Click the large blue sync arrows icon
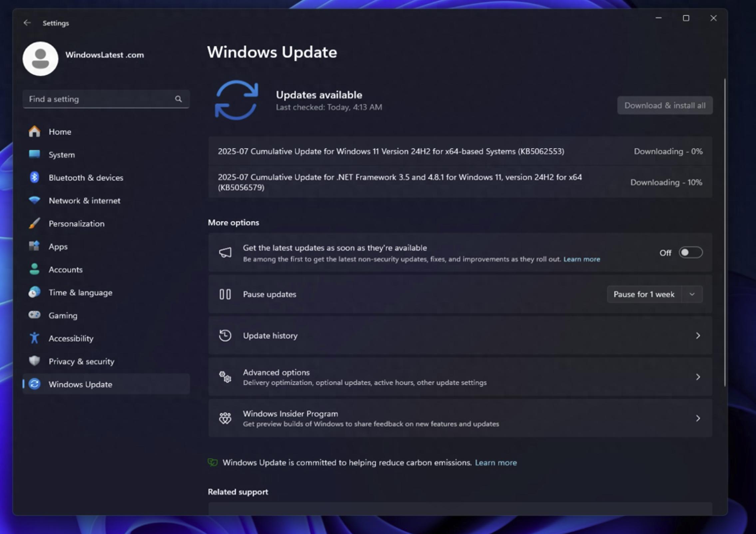 pos(236,100)
